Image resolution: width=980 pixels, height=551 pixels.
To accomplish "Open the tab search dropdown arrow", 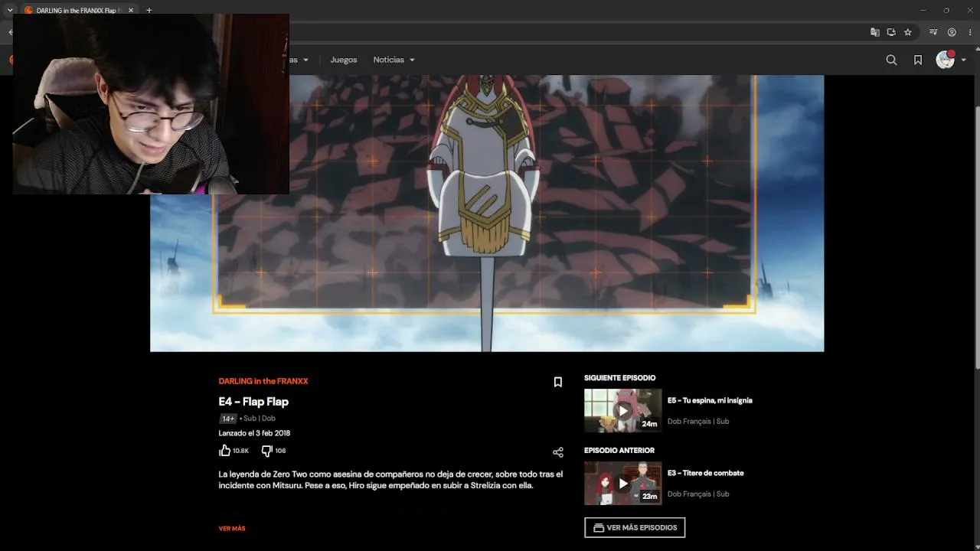I will [10, 10].
